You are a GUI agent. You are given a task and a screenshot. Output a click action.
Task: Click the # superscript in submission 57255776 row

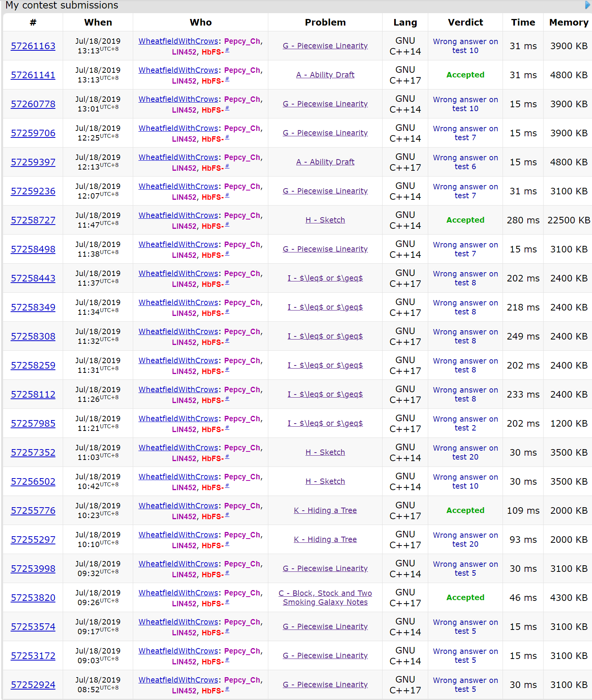pos(227,515)
